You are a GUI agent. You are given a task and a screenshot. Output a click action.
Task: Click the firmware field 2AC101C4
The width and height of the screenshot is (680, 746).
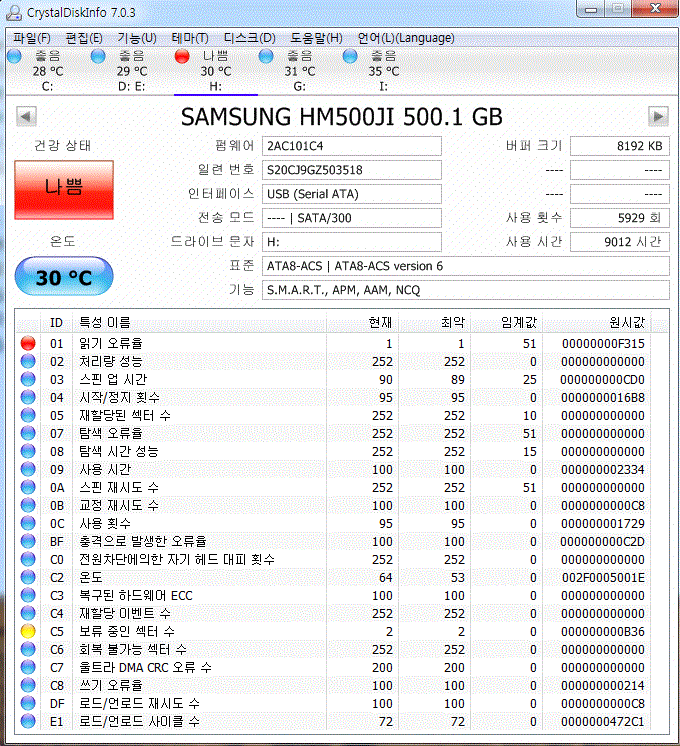click(352, 146)
